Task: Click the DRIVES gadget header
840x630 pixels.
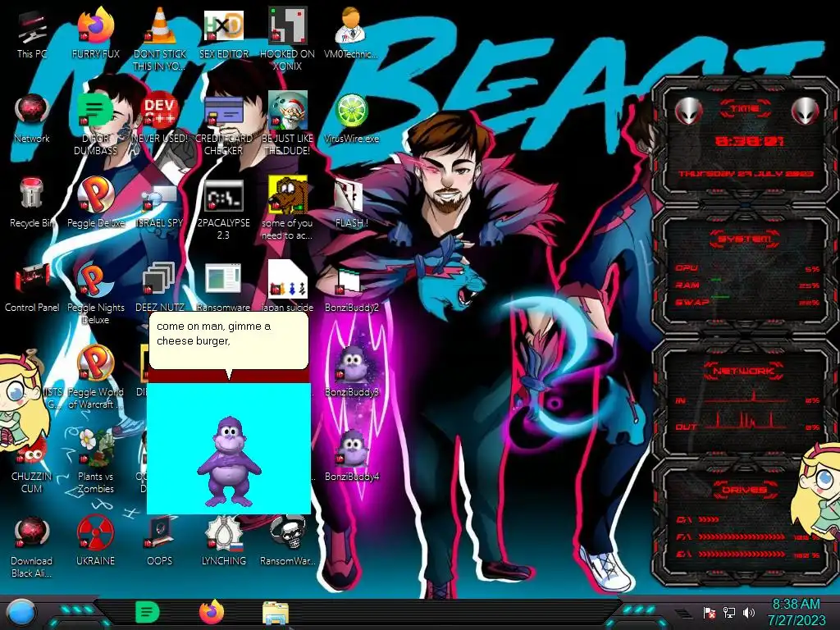Action: coord(745,490)
